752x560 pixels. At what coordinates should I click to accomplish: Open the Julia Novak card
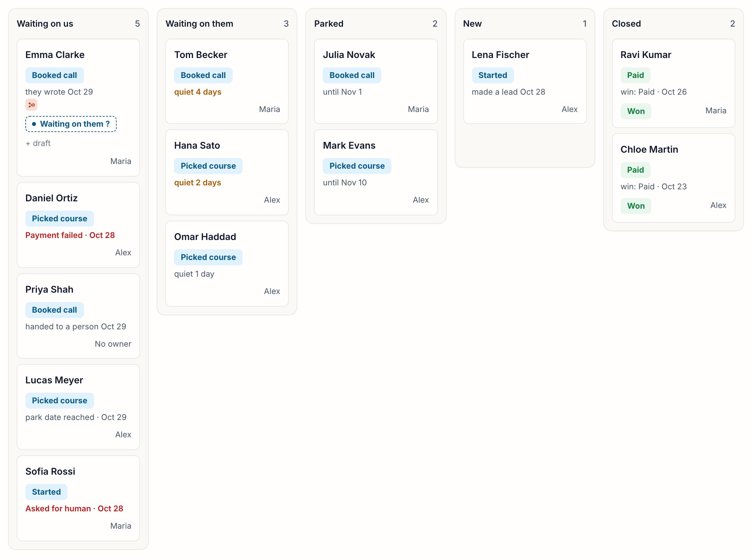[x=376, y=81]
